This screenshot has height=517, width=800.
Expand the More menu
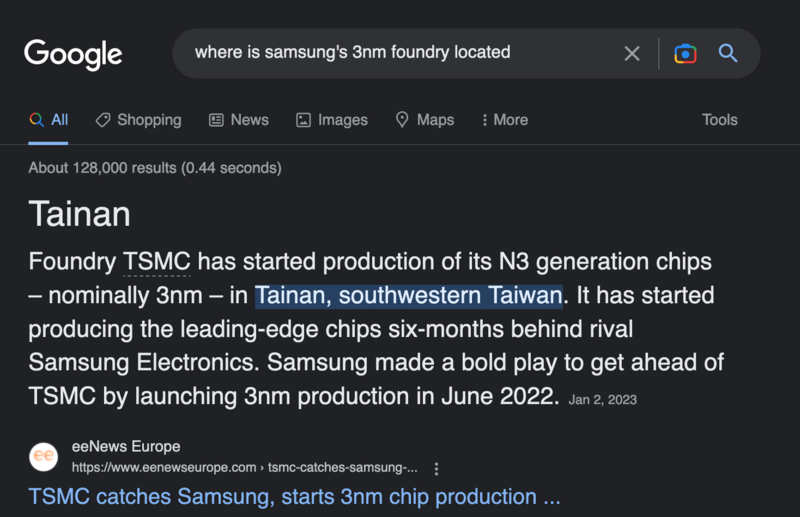(505, 120)
